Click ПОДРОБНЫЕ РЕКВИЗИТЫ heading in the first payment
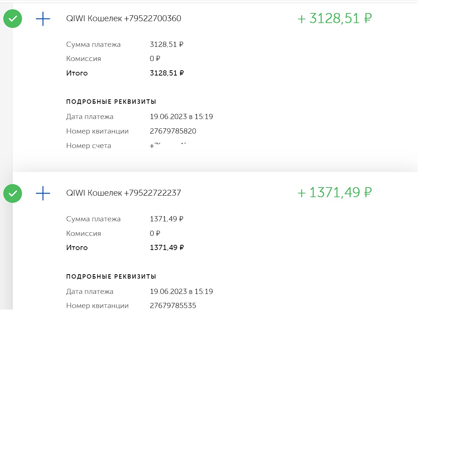 [x=111, y=102]
